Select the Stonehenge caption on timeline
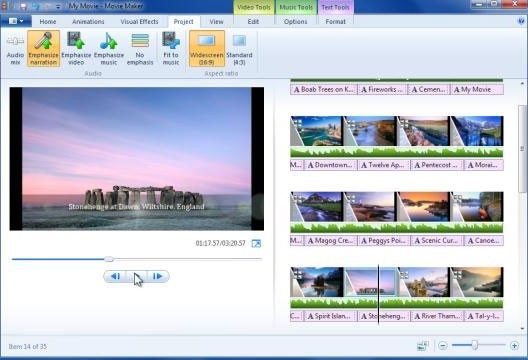This screenshot has width=528, height=360. tap(384, 316)
